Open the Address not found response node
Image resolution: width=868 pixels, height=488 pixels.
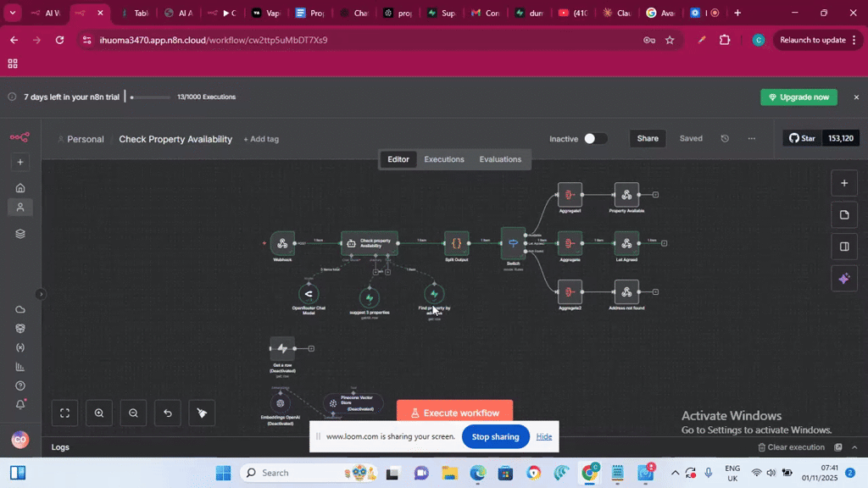point(626,291)
